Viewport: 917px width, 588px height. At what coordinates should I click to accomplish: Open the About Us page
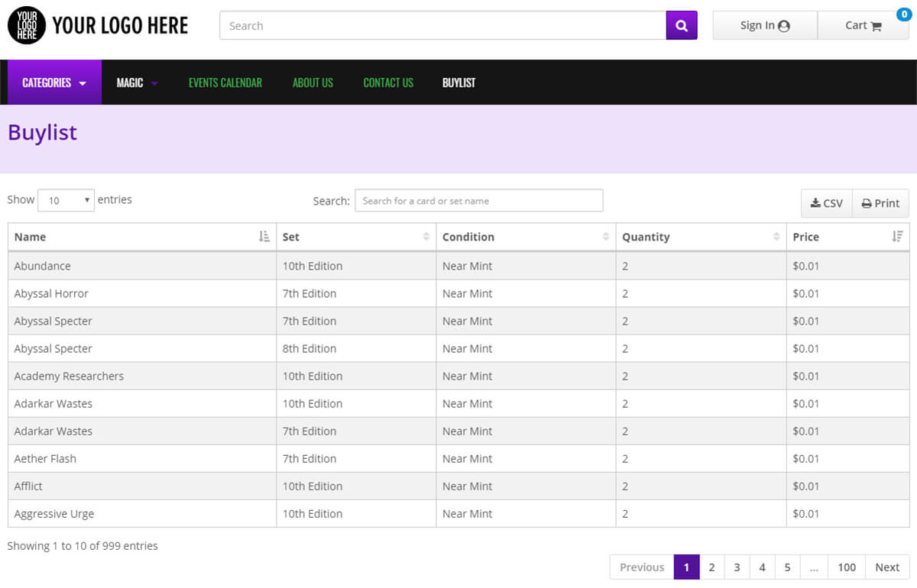click(x=313, y=82)
